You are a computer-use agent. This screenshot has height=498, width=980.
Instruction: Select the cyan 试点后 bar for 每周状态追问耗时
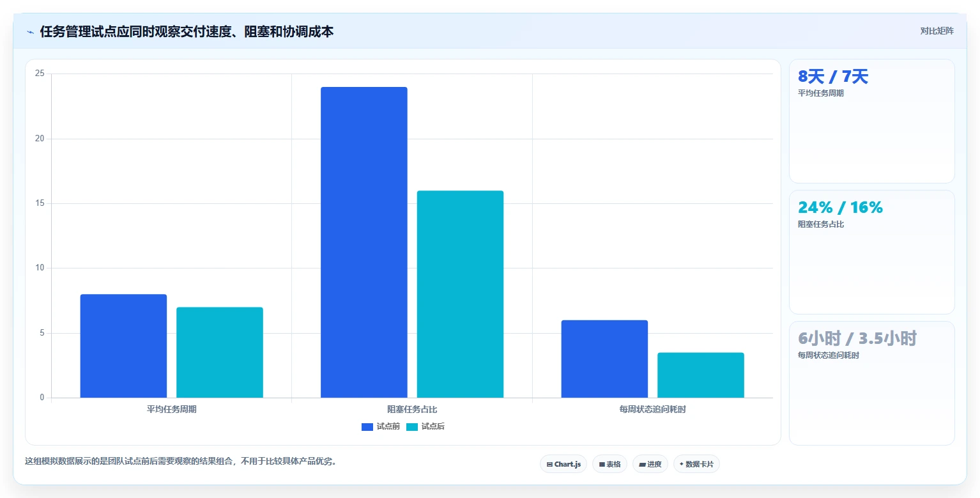point(701,375)
